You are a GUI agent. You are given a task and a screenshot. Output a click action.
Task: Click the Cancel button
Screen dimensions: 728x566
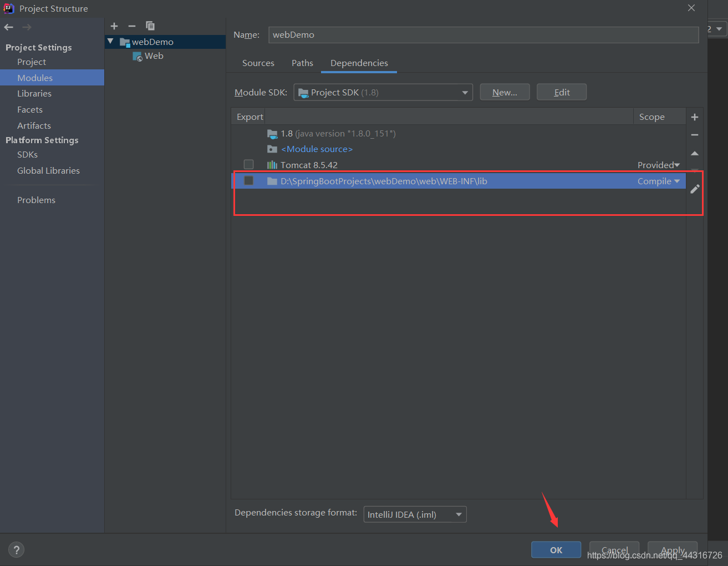pos(614,550)
